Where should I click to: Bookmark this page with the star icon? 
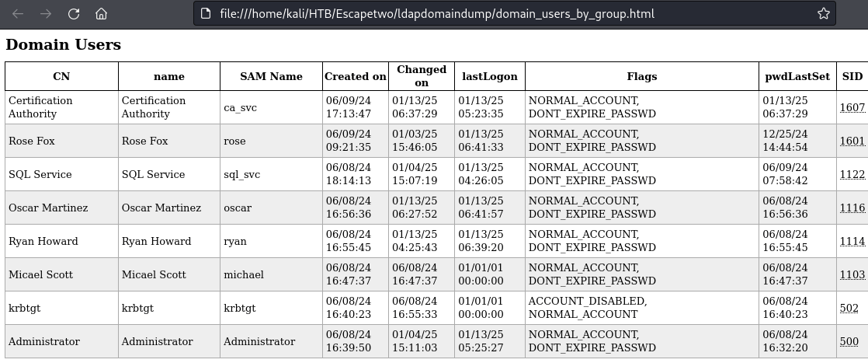point(824,14)
